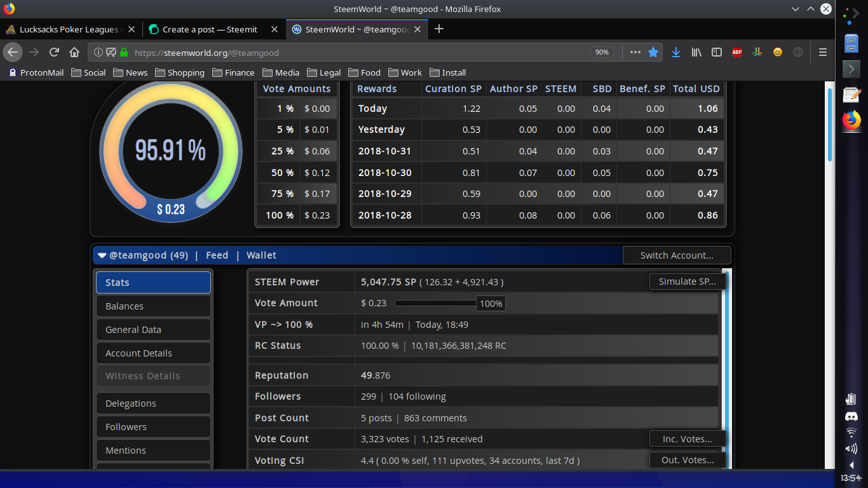Open the Work bookmarks folder
The height and width of the screenshot is (488, 868).
tap(405, 72)
